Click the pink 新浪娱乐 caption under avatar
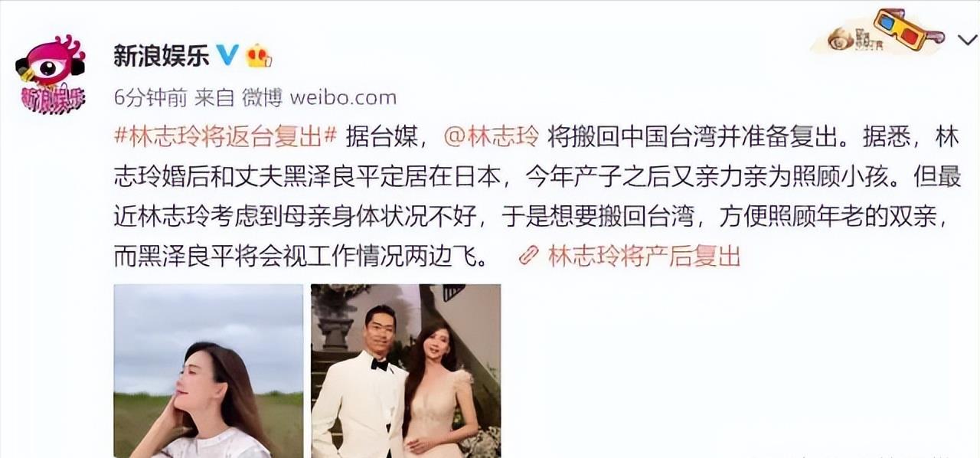This screenshot has width=980, height=458. point(52,99)
